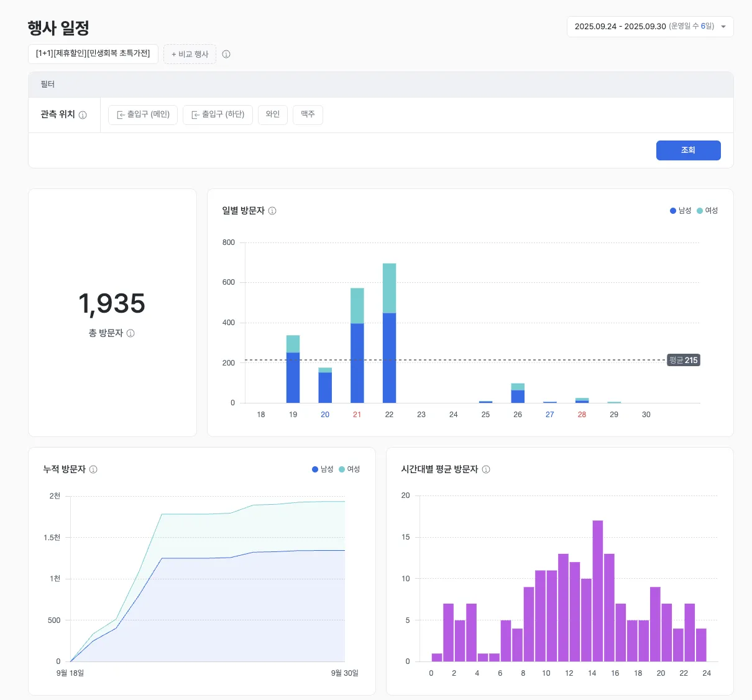Click the bar for day 19 in daily chart
Image resolution: width=752 pixels, height=700 pixels.
tap(293, 369)
